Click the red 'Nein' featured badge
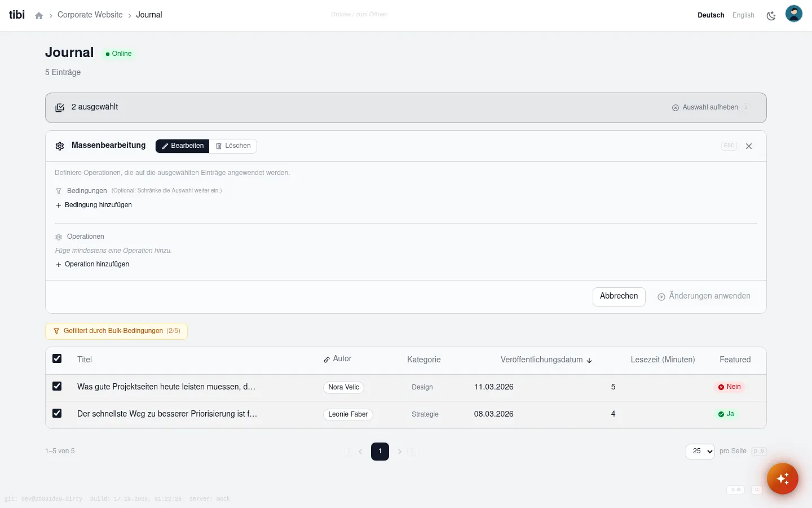 click(x=729, y=387)
